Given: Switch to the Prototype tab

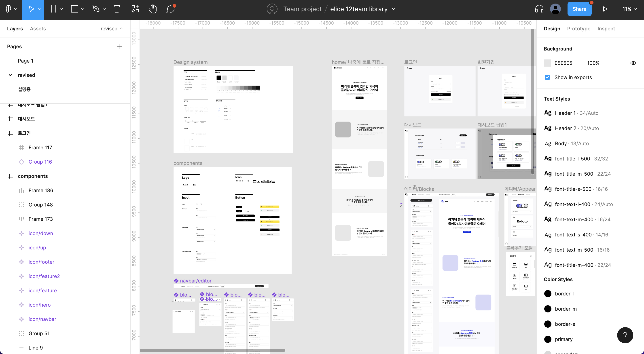Looking at the screenshot, I should tap(578, 28).
